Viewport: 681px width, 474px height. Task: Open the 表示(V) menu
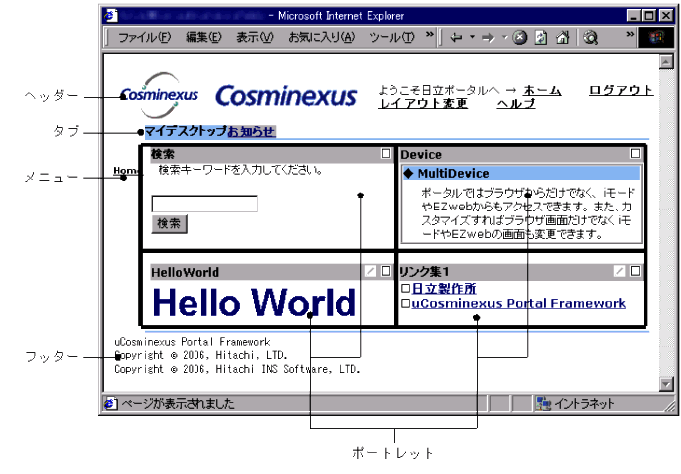point(255,38)
